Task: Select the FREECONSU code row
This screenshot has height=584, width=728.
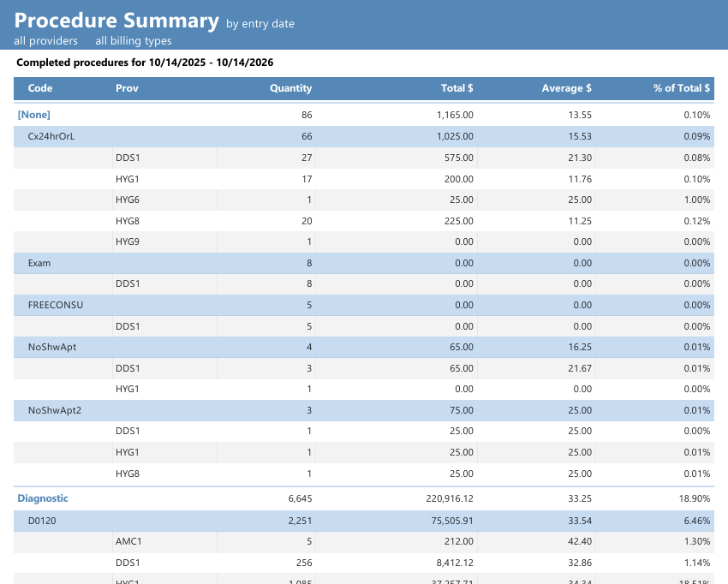Action: (x=363, y=305)
